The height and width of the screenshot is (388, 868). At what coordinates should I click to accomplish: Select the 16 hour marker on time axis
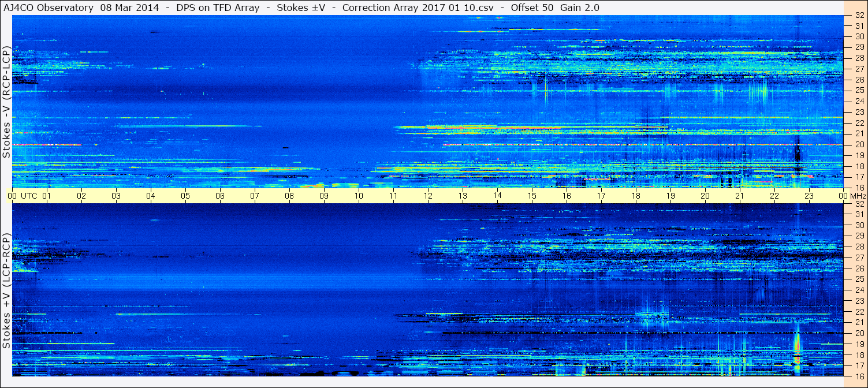[567, 196]
